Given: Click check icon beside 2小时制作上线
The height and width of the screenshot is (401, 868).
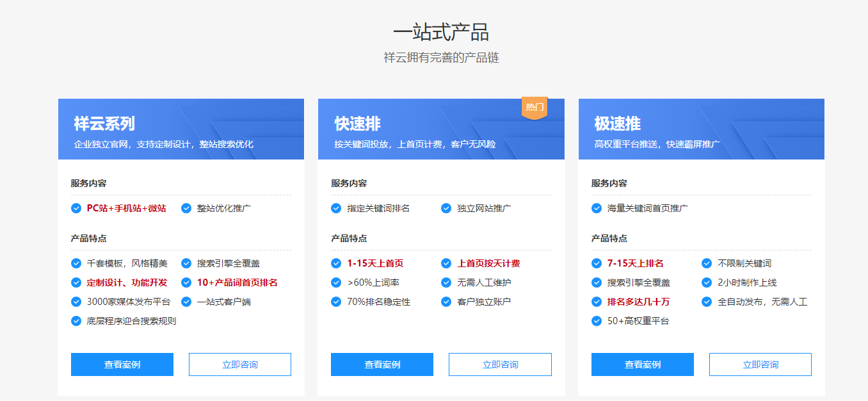Looking at the screenshot, I should (707, 282).
